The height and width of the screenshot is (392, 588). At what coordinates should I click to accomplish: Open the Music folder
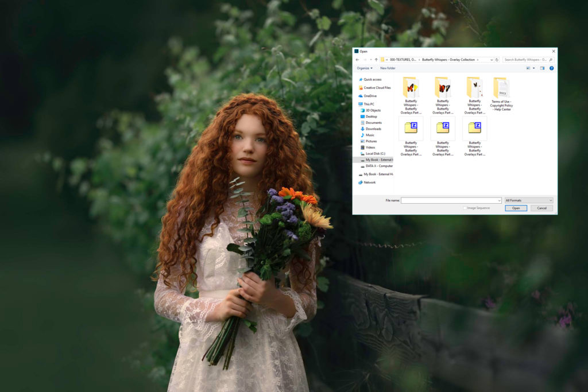click(x=367, y=135)
